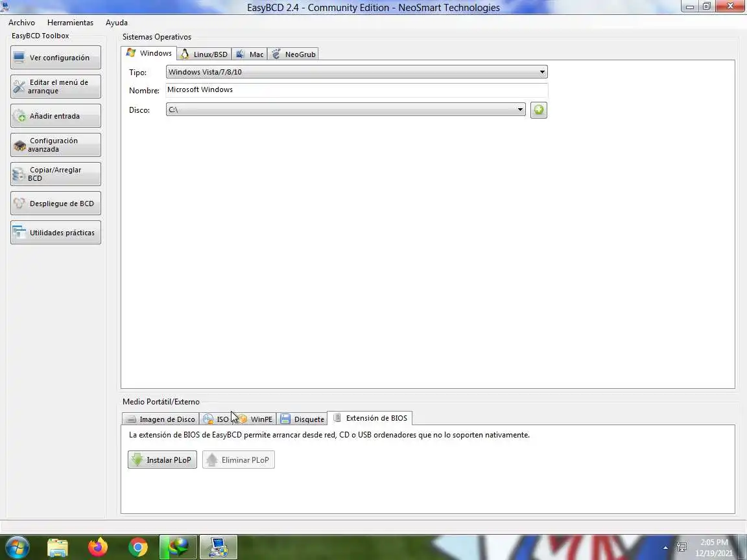Show hidden system tray icons
Screen dimensions: 747x560
click(665, 548)
